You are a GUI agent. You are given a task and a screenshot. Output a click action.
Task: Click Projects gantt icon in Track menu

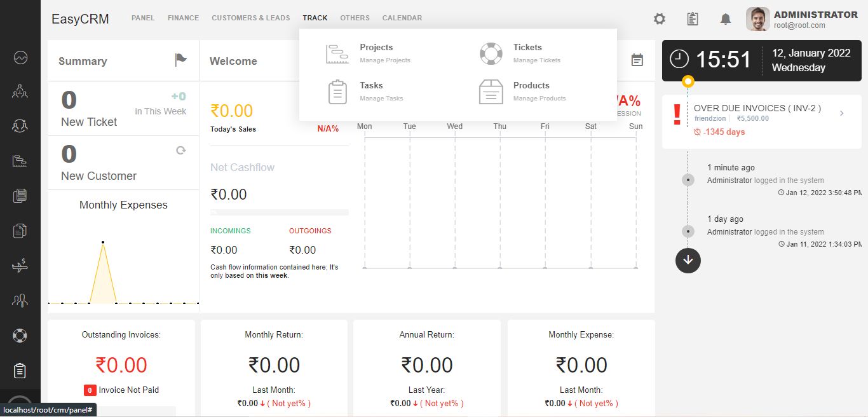click(337, 54)
